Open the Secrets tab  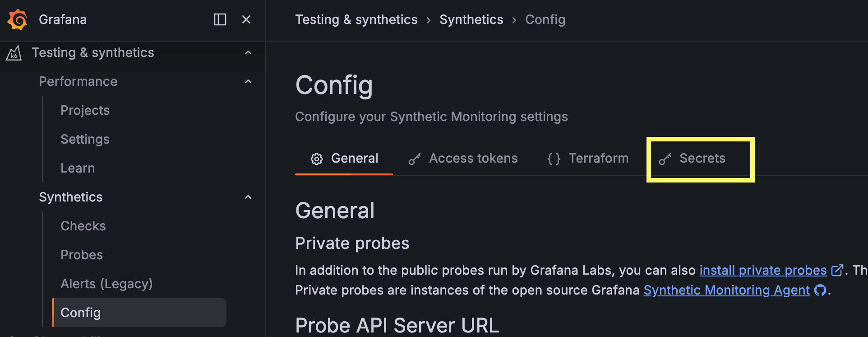coord(692,159)
